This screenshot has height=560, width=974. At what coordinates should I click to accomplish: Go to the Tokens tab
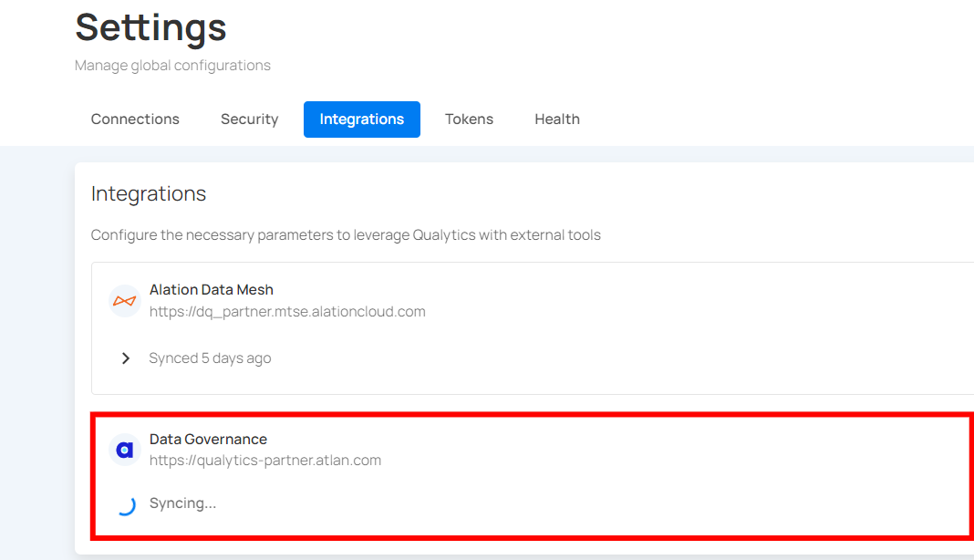point(469,119)
